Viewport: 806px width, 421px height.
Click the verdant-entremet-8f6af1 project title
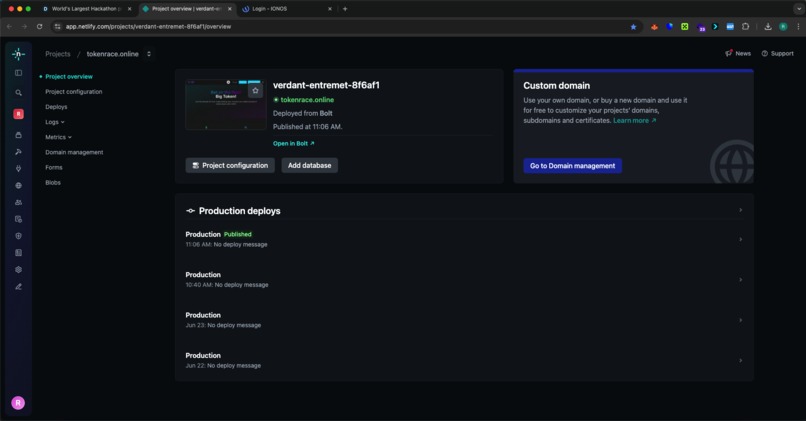coord(326,85)
